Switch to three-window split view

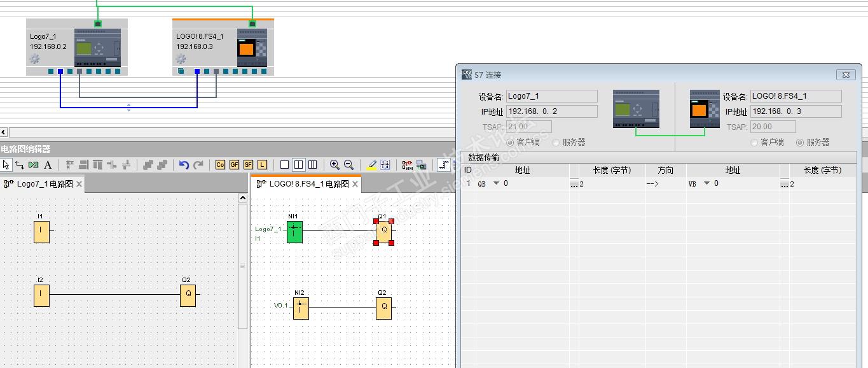312,165
